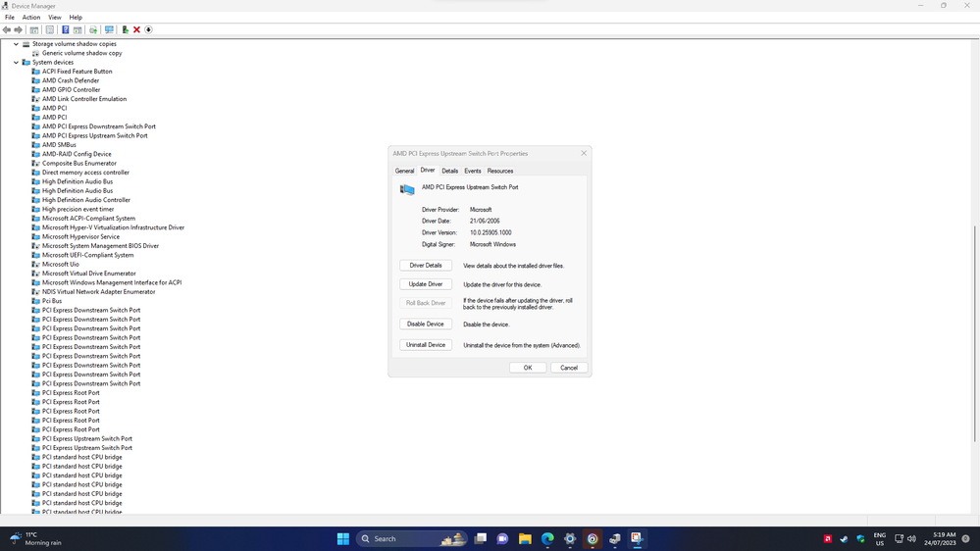Click the Uninstall Device button
Image resolution: width=980 pixels, height=551 pixels.
(426, 345)
